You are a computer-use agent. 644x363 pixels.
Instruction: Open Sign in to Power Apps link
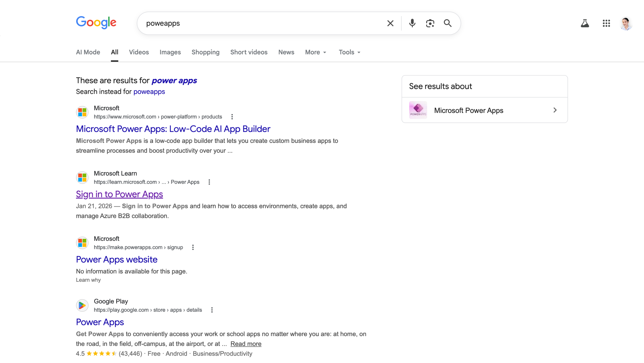pos(119,194)
